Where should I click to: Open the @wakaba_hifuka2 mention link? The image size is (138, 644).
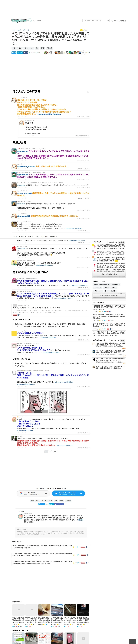pyautogui.click(x=26, y=166)
